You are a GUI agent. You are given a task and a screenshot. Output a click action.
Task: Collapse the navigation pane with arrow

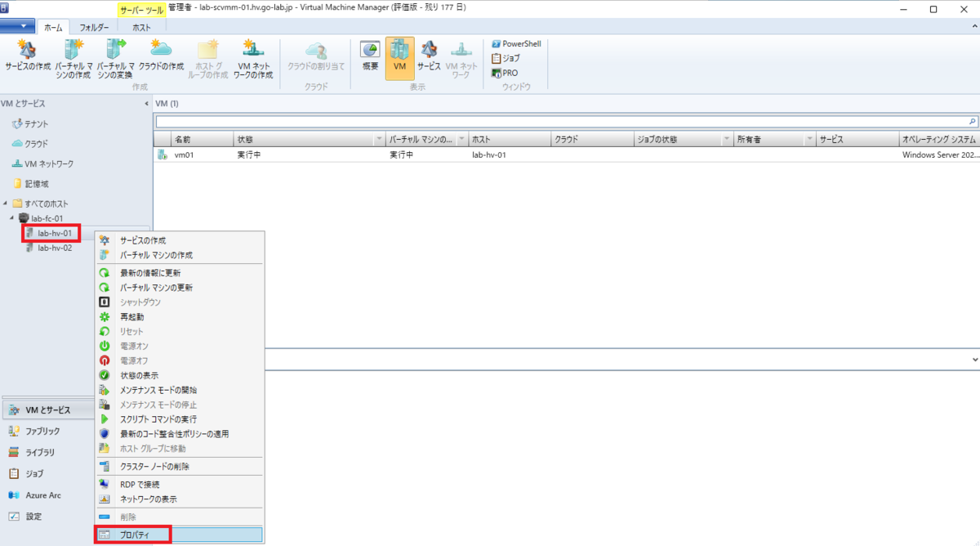pyautogui.click(x=146, y=104)
